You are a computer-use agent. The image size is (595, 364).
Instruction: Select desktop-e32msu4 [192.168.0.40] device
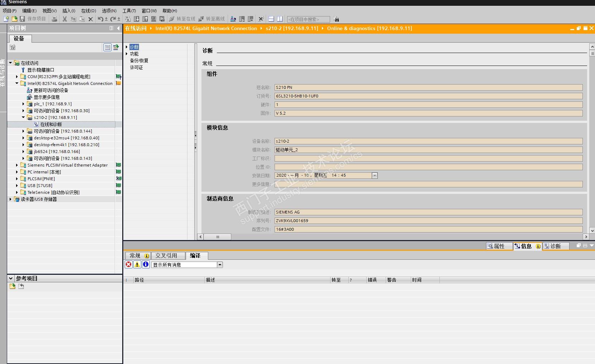(66, 138)
